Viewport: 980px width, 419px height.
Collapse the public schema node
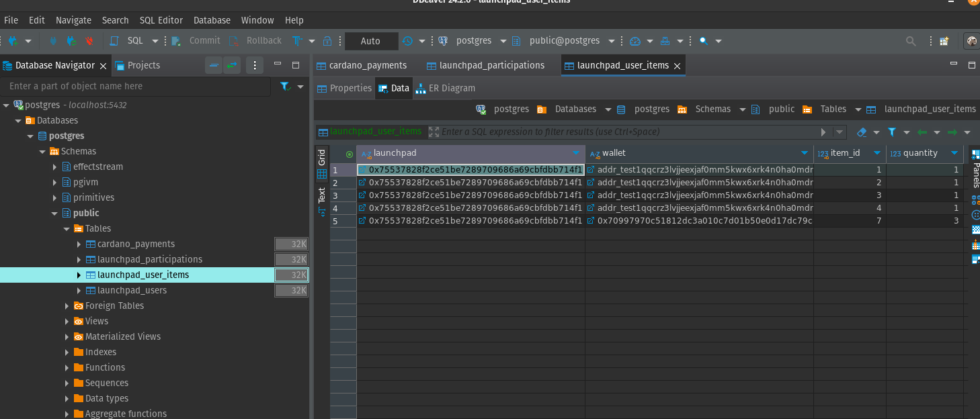55,214
